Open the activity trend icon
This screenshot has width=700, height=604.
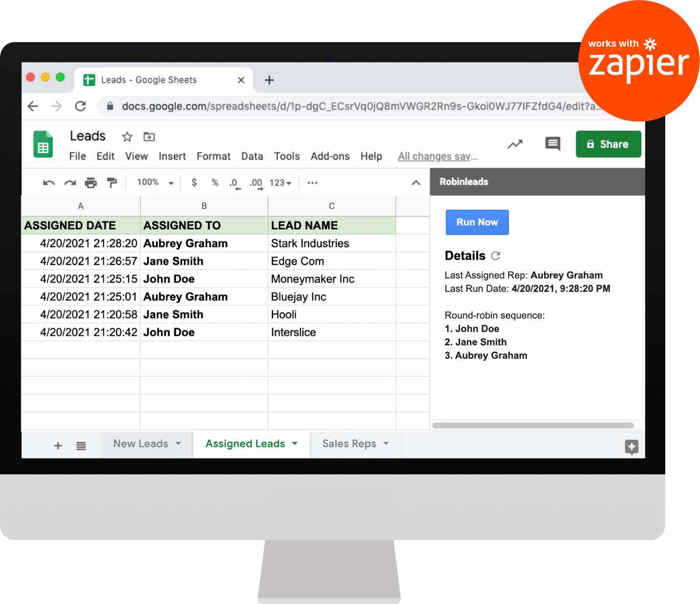(x=515, y=144)
